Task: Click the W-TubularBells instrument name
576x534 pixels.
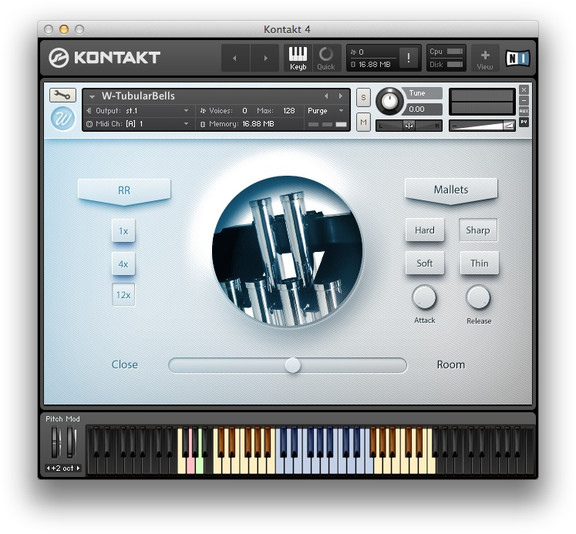Action: tap(138, 96)
